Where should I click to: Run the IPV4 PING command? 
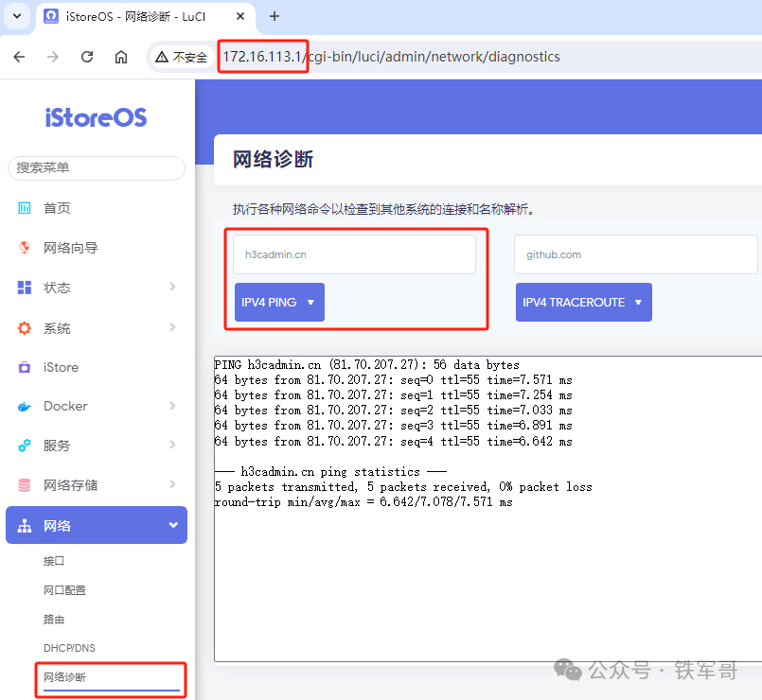click(x=272, y=302)
